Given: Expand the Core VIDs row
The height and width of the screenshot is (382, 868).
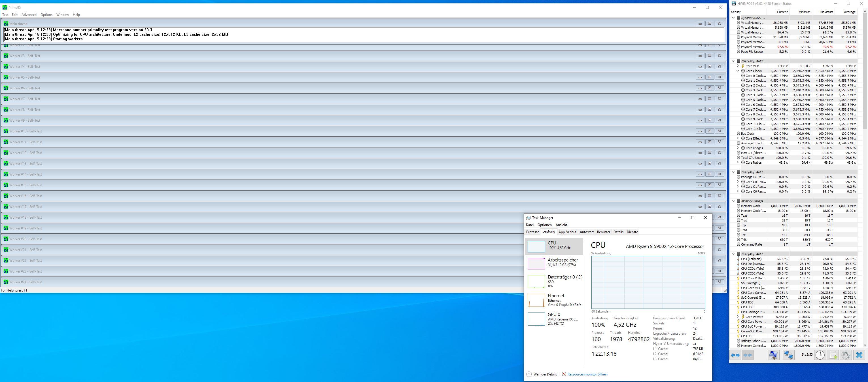Looking at the screenshot, I should 738,66.
